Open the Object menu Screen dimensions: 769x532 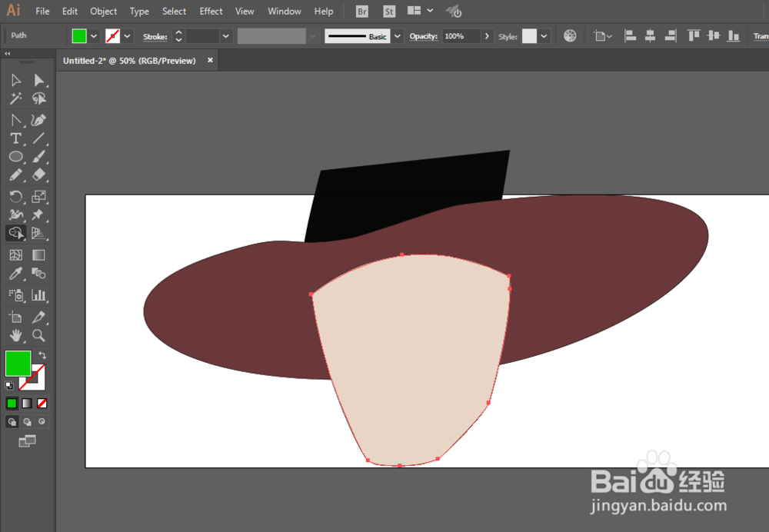click(x=104, y=11)
